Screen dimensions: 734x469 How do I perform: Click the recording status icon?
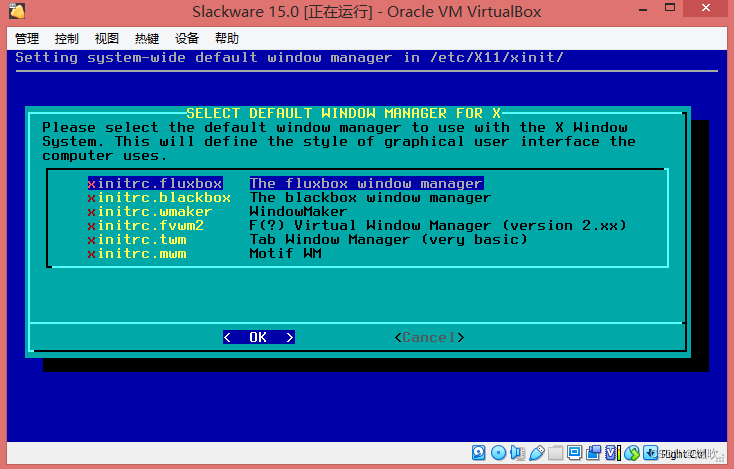click(594, 453)
